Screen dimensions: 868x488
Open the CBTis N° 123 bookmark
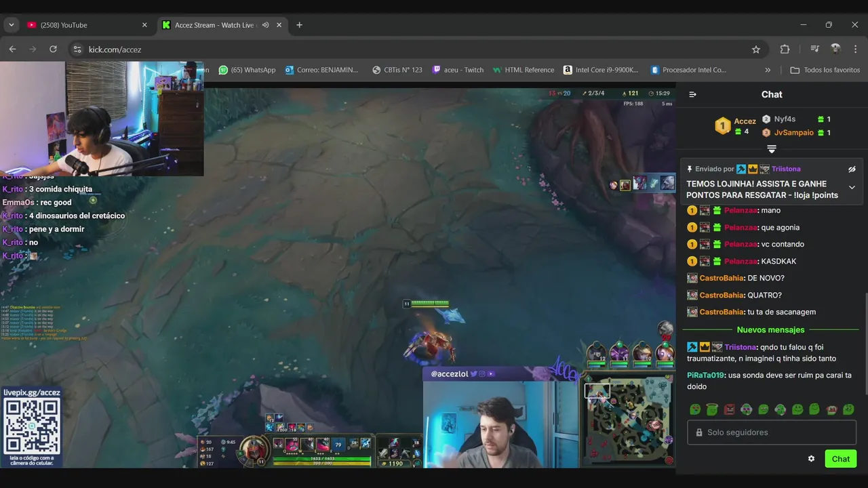[x=397, y=70]
